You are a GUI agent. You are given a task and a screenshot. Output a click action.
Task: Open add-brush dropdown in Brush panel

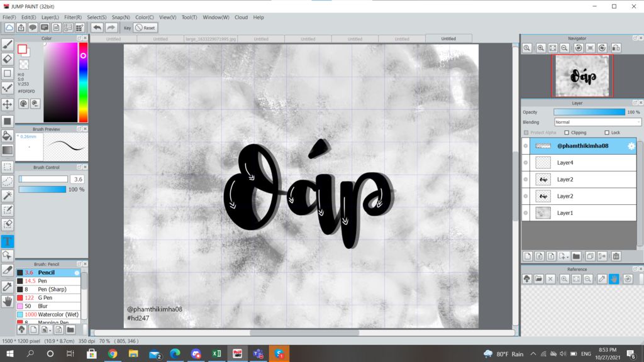point(50,330)
